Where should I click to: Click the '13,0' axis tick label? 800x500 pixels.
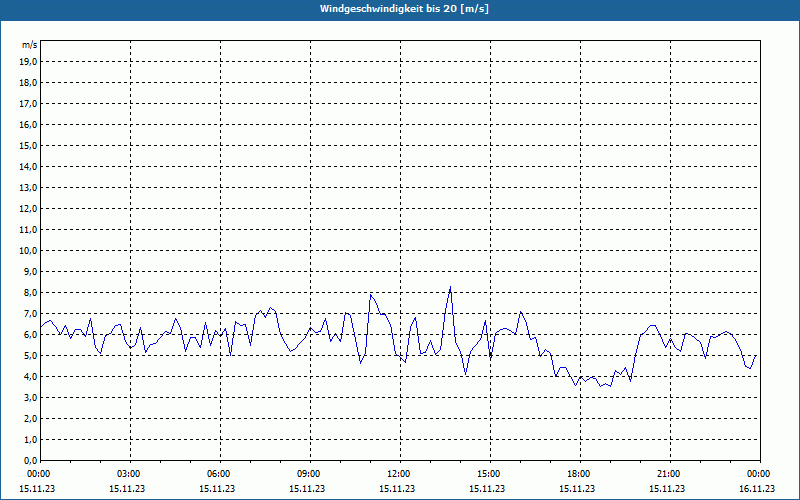28,188
